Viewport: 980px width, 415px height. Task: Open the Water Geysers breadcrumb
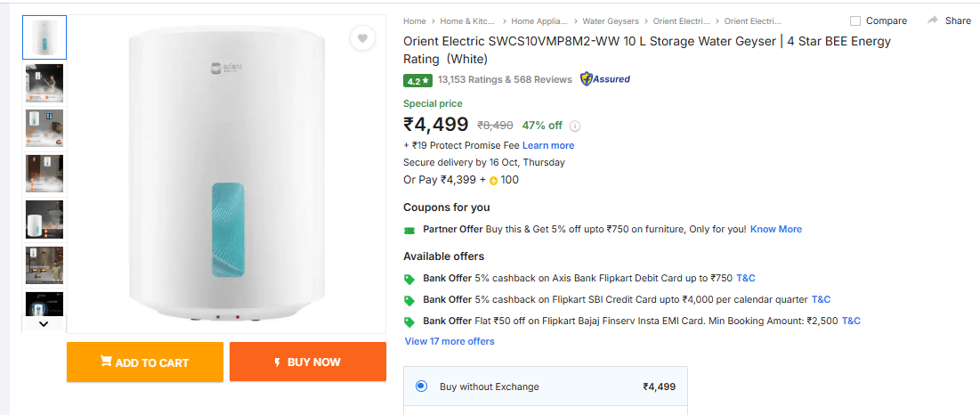click(609, 20)
